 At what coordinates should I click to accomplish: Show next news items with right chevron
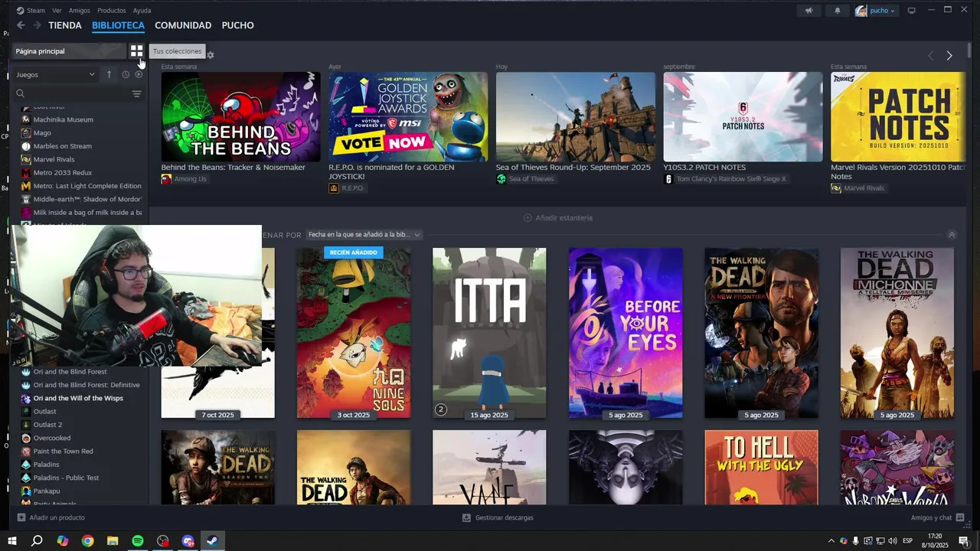tap(949, 56)
